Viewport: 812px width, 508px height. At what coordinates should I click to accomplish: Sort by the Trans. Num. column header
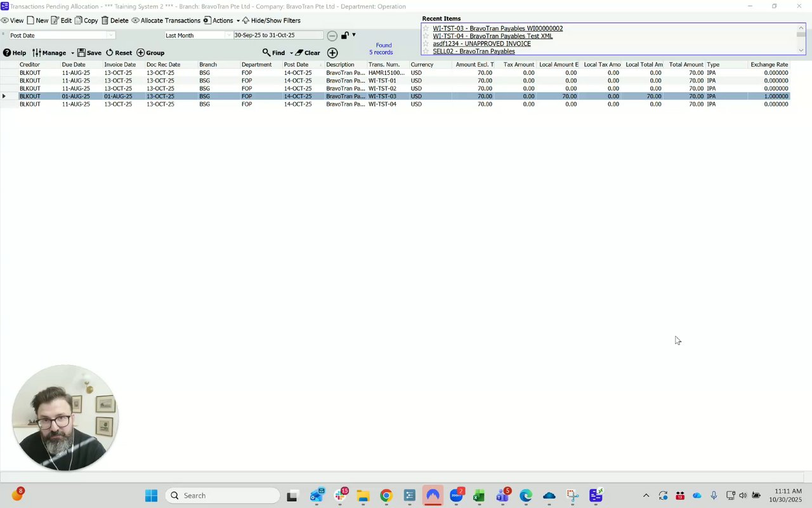[387, 65]
